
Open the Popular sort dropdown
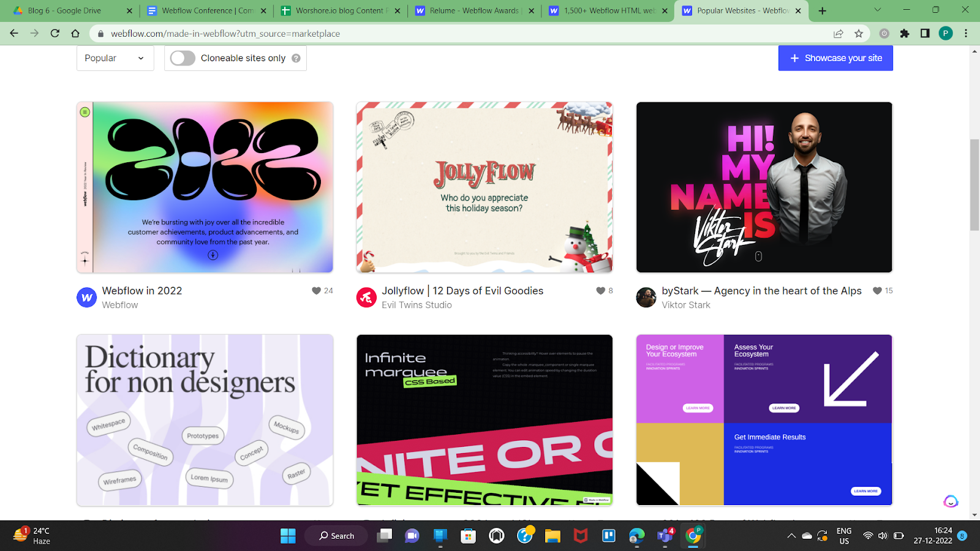115,58
